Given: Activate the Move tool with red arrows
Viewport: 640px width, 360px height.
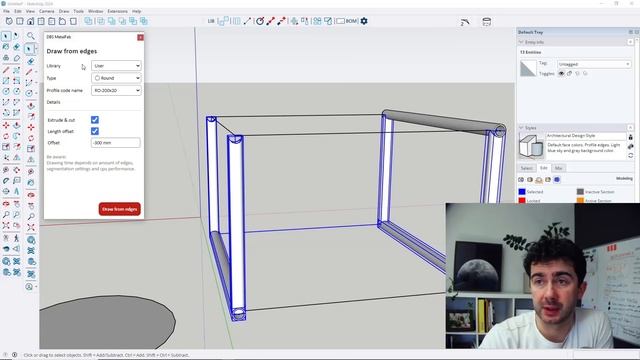Looking at the screenshot, I should 6,125.
